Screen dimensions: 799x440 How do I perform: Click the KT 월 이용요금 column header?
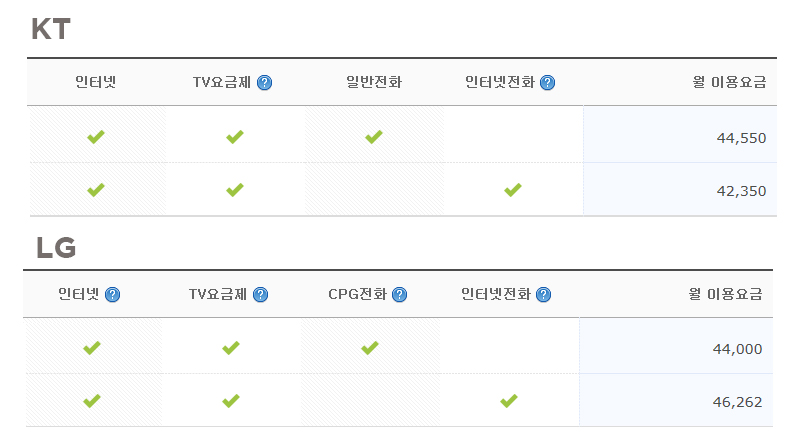[728, 83]
